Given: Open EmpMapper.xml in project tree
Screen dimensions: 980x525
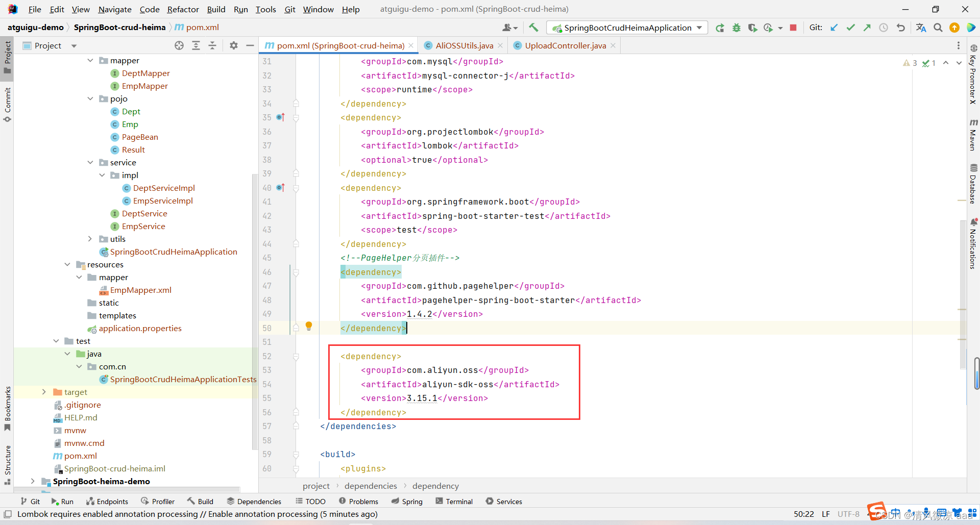Looking at the screenshot, I should (141, 290).
